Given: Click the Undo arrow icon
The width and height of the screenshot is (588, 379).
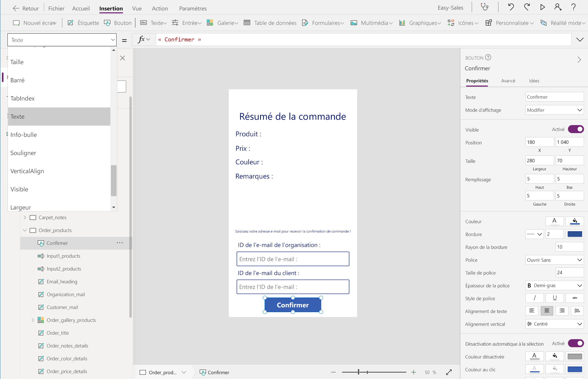Looking at the screenshot, I should (511, 7).
